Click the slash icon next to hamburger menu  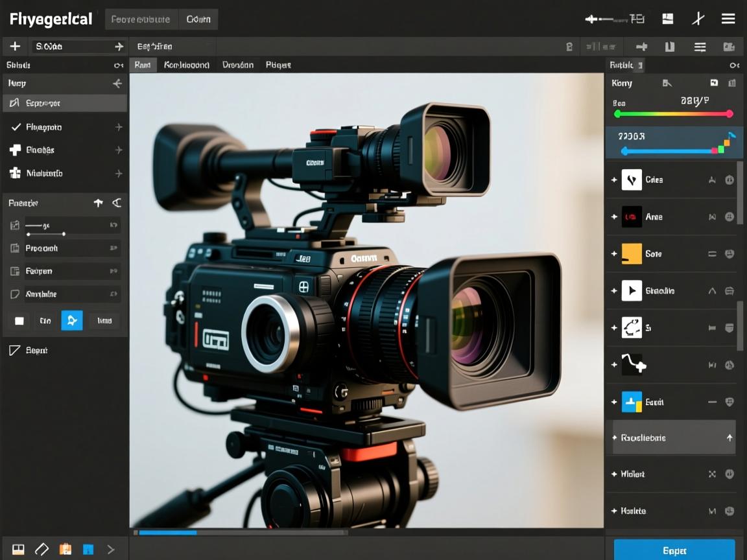pyautogui.click(x=698, y=19)
